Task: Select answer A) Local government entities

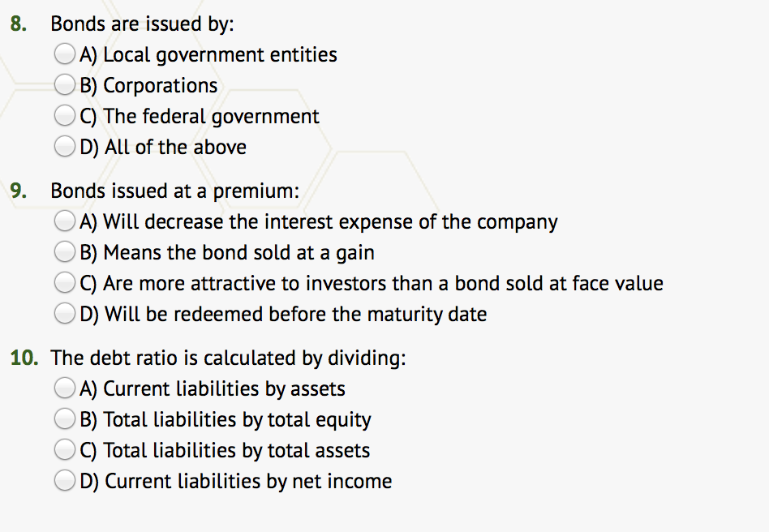Action: tap(65, 54)
